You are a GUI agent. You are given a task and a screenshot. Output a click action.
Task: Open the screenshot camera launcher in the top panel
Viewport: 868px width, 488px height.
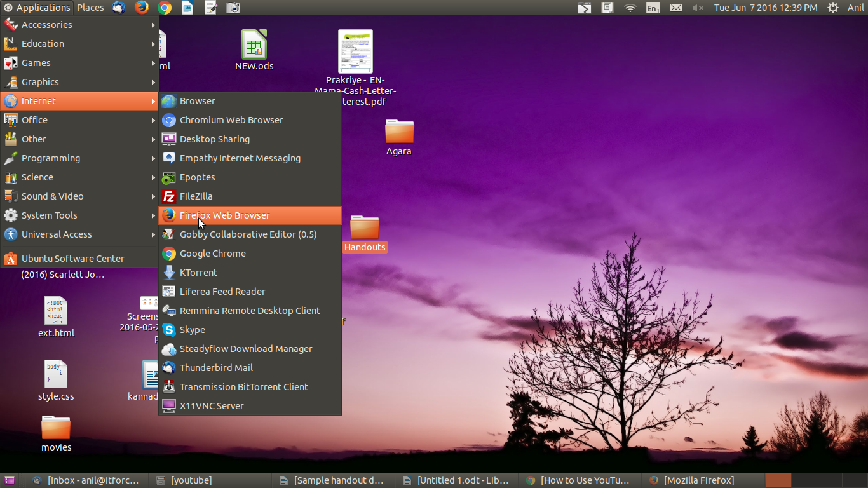233,8
